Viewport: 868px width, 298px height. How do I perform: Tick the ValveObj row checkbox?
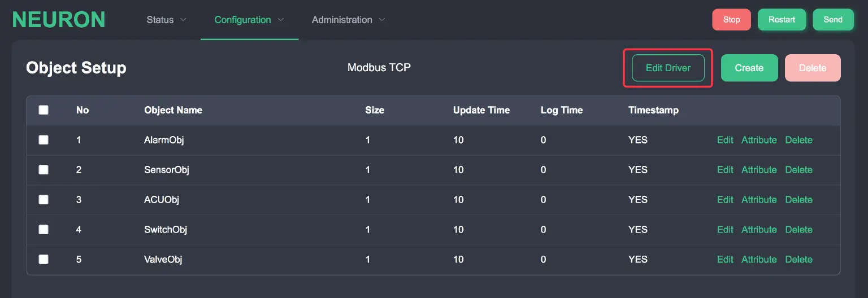point(44,259)
